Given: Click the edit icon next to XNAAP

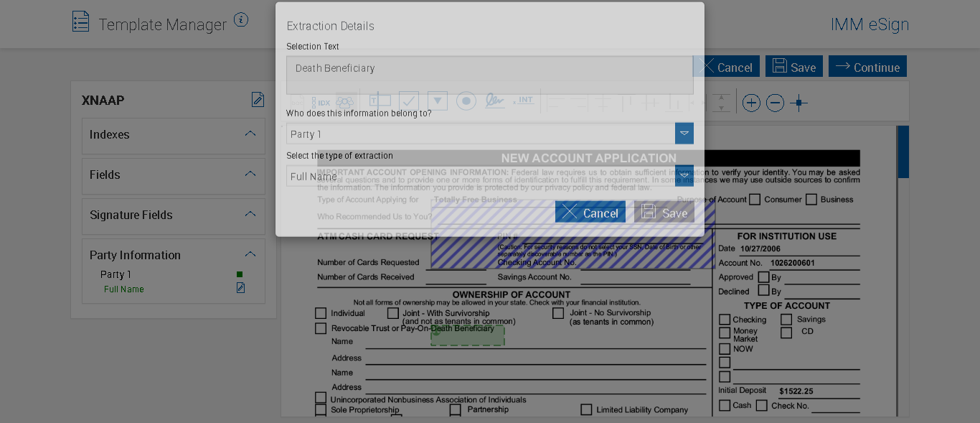Looking at the screenshot, I should click(x=258, y=100).
